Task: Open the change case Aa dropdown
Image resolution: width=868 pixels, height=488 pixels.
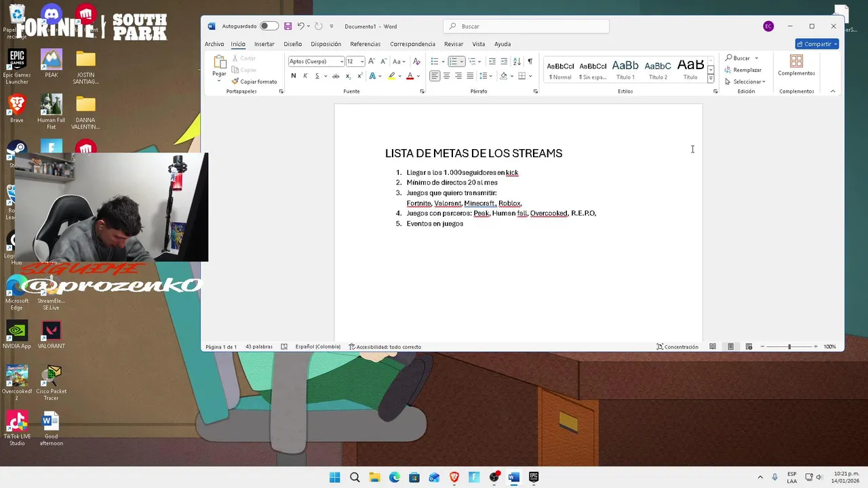Action: point(399,61)
